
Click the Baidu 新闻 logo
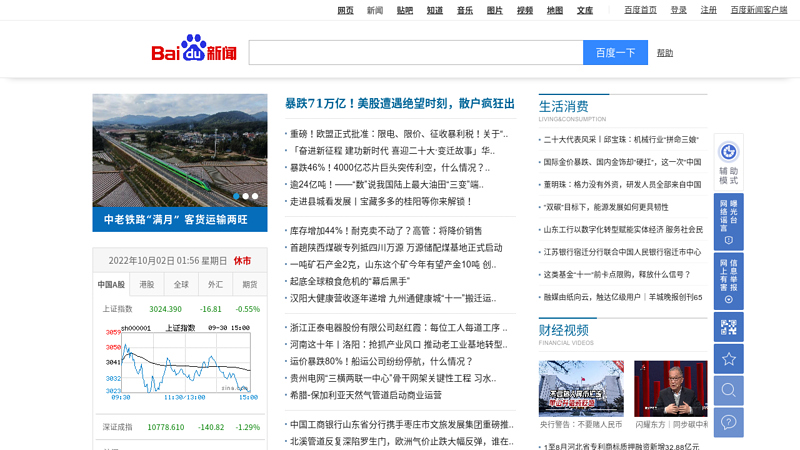[194, 48]
